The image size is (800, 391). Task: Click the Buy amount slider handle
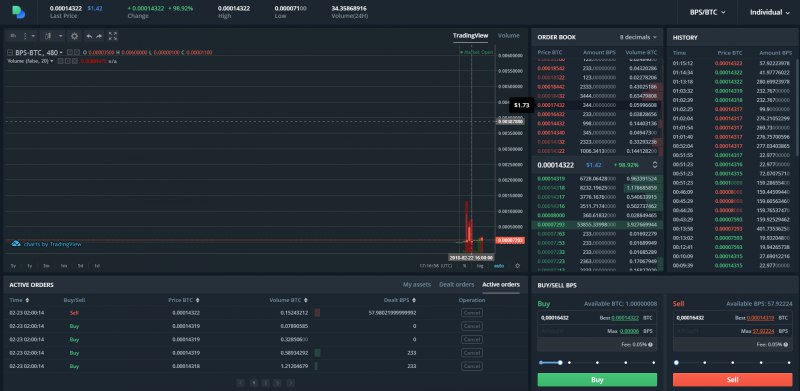coord(560,362)
